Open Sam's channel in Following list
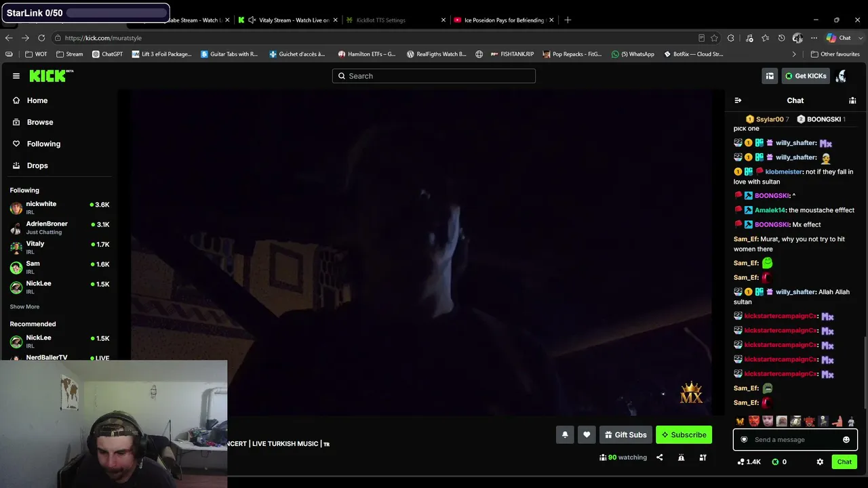The width and height of the screenshot is (868, 488). point(60,267)
